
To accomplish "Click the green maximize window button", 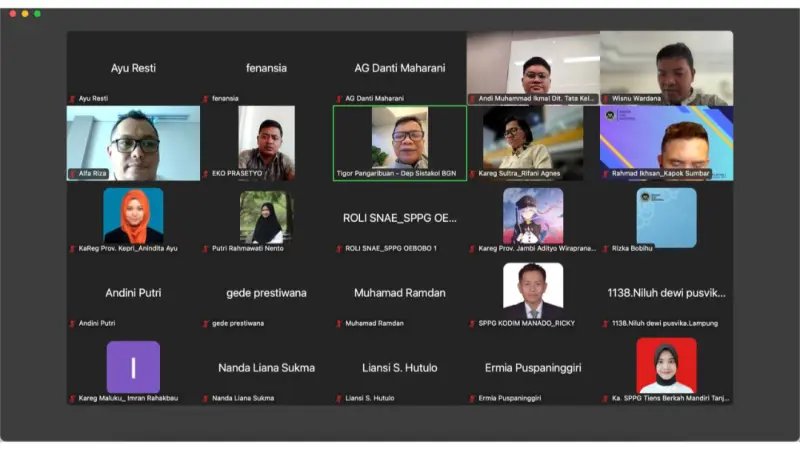I will coord(38,14).
